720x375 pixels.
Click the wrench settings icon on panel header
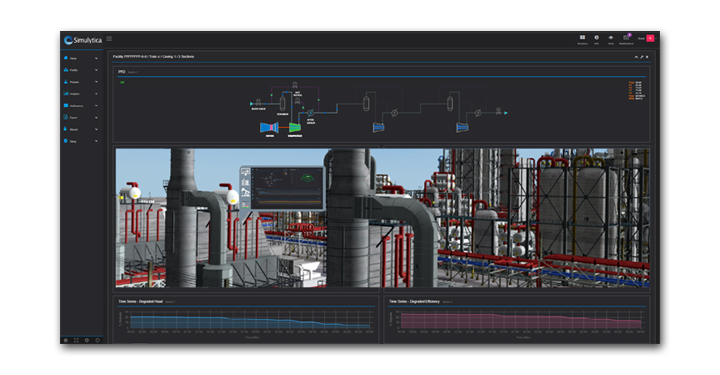point(641,57)
